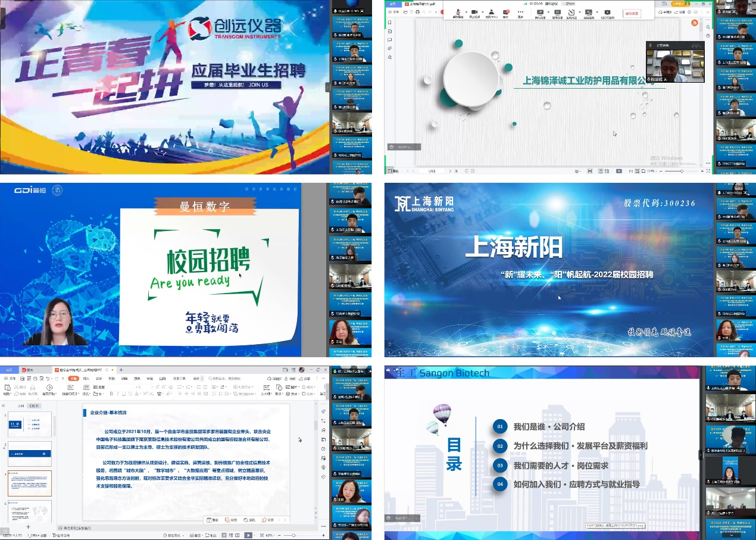Expand options arrow beside the mute microphone
The height and width of the screenshot is (540, 756).
click(x=466, y=12)
